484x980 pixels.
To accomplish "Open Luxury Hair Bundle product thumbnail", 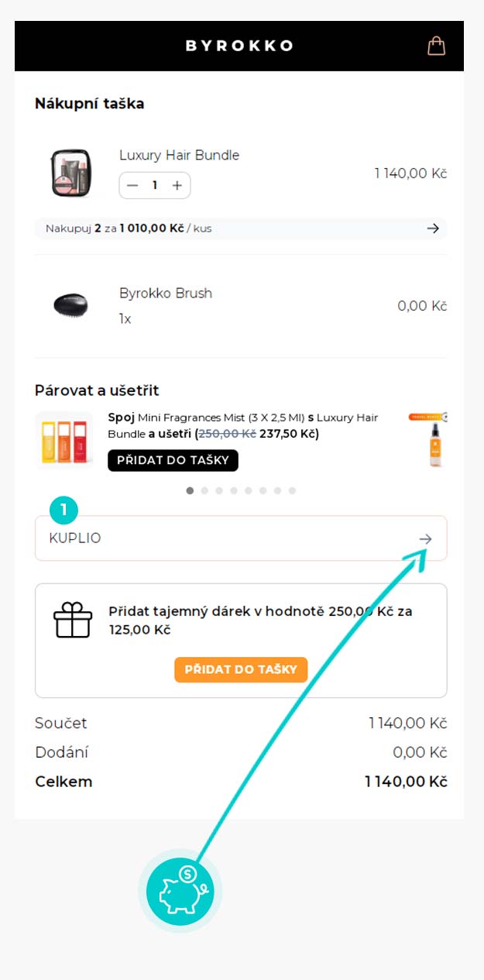I will pos(70,173).
